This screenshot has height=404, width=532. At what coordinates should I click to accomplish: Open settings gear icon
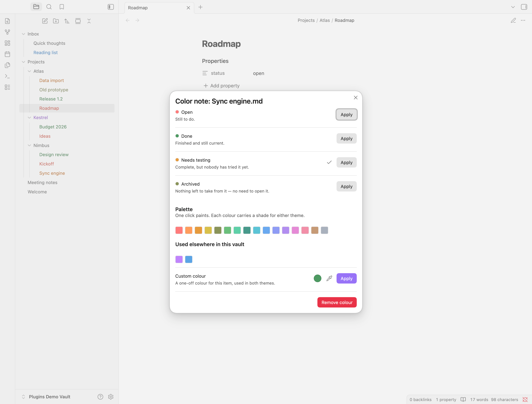[x=111, y=397]
